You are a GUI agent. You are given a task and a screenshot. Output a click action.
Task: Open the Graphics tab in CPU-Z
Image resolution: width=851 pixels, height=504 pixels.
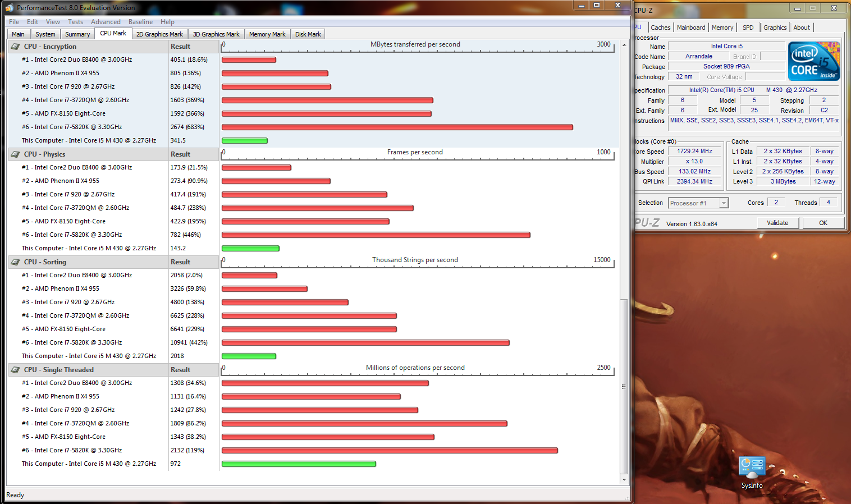(775, 28)
